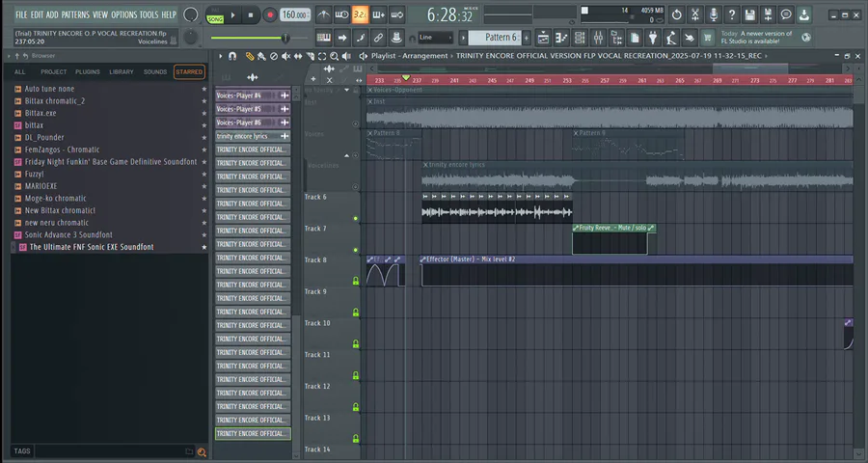Start one-click audio recording microphone
This screenshot has width=868, height=463.
[714, 15]
